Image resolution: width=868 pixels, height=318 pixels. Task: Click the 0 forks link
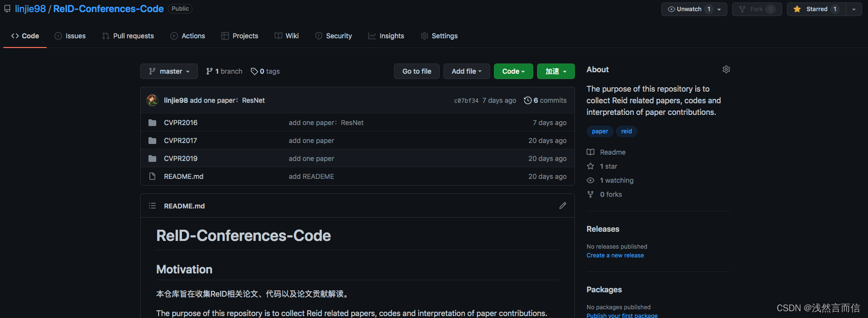[x=604, y=194]
